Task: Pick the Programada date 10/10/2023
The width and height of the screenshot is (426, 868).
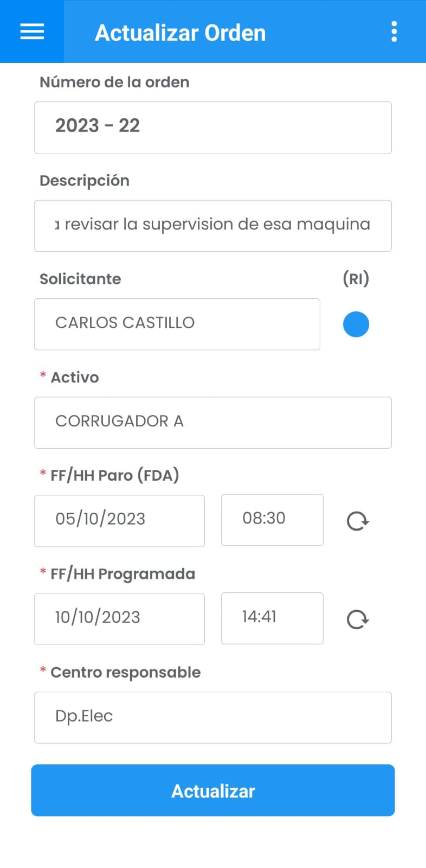Action: pyautogui.click(x=119, y=619)
